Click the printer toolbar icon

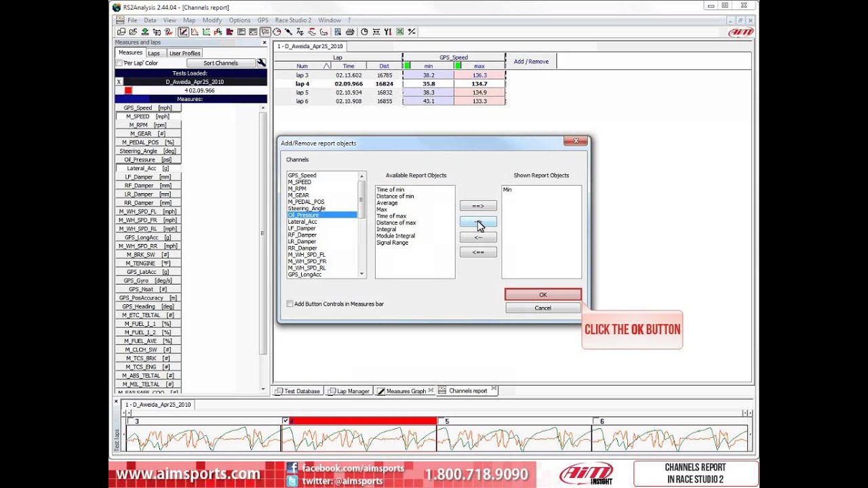350,31
